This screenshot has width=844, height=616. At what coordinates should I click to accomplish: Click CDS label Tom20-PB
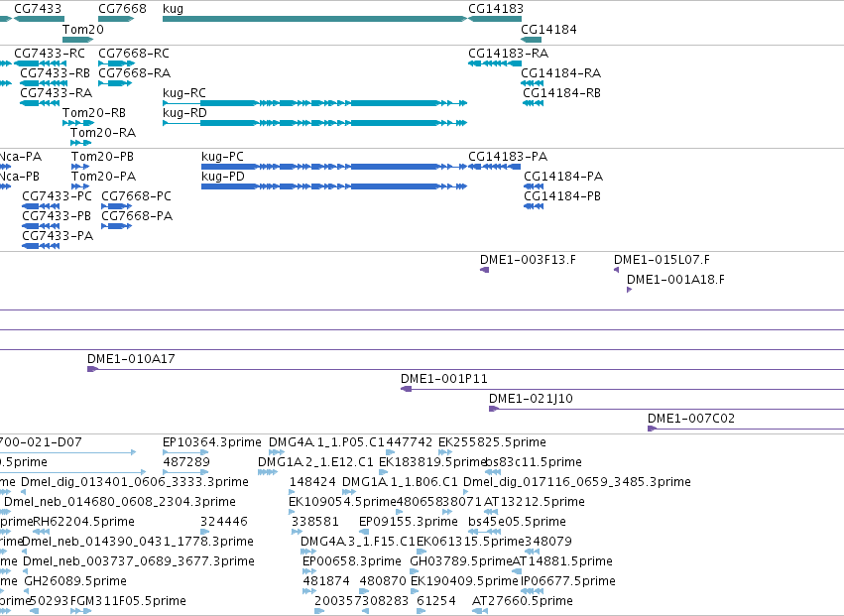(x=102, y=157)
